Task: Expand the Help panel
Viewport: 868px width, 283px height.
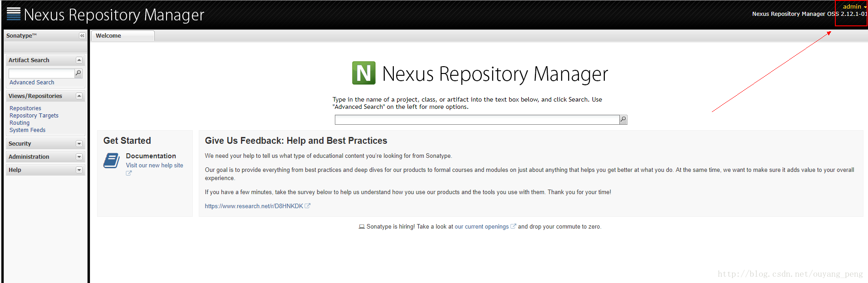Action: point(79,170)
